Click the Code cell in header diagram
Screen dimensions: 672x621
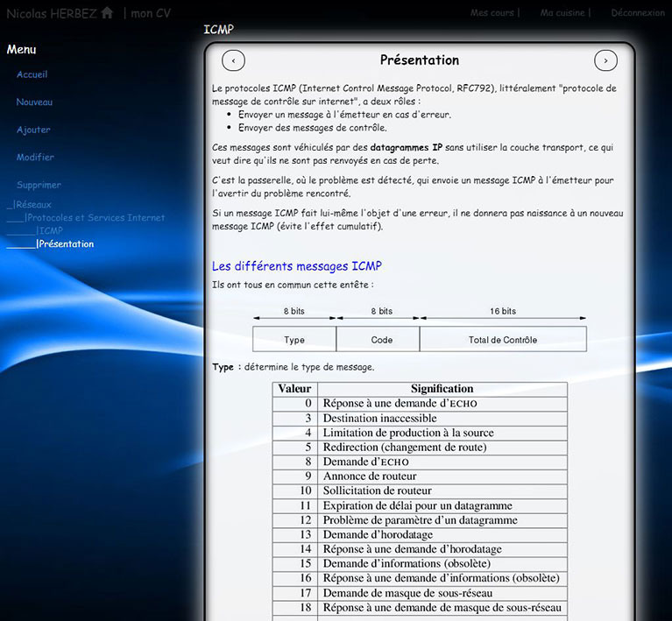pos(378,340)
